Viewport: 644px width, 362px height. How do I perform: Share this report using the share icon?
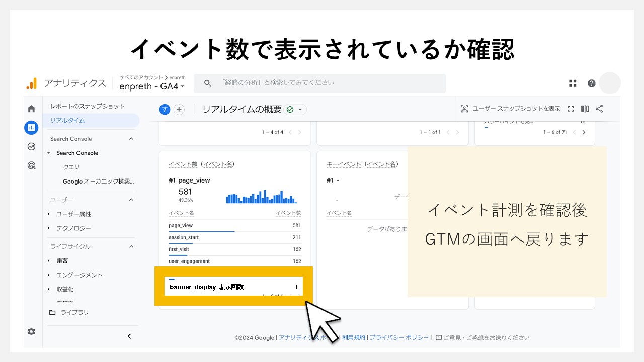click(x=599, y=109)
